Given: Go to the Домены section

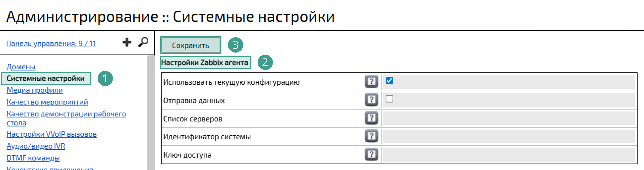Looking at the screenshot, I should pyautogui.click(x=21, y=67).
